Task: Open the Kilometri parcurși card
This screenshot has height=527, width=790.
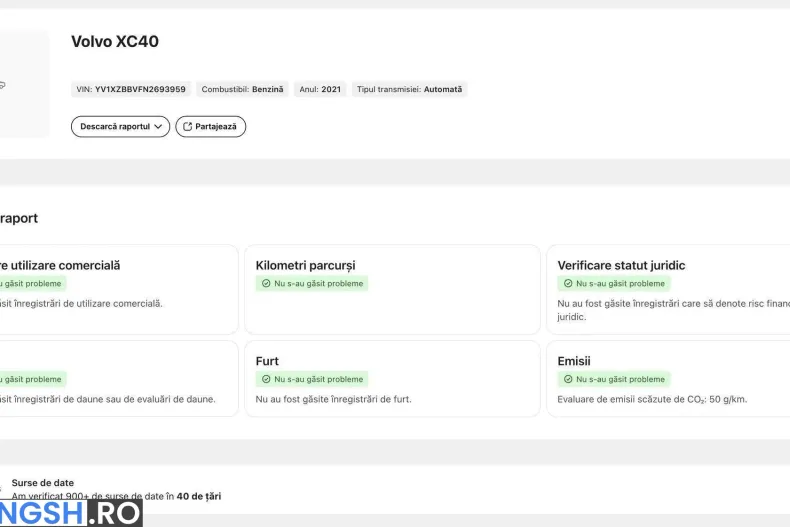Action: point(392,290)
